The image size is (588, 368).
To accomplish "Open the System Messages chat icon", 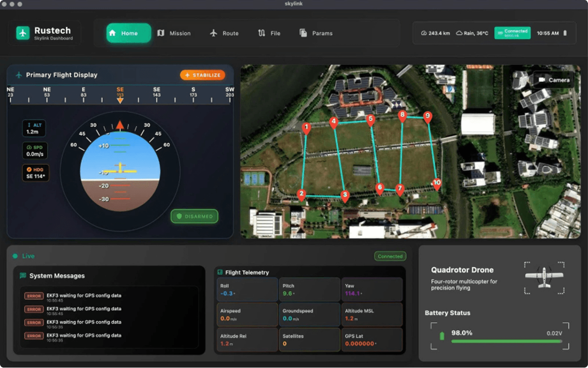I will 23,275.
